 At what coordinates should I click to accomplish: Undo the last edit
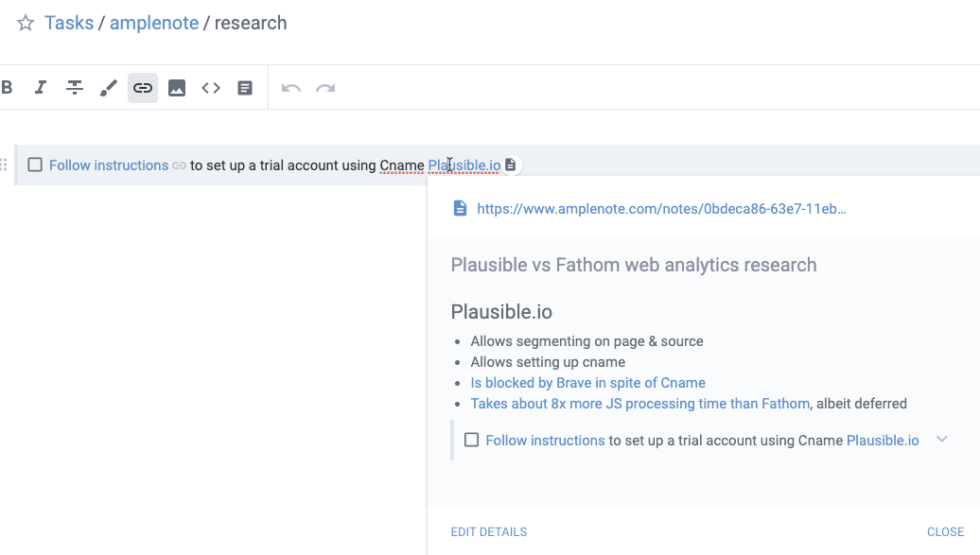click(291, 88)
